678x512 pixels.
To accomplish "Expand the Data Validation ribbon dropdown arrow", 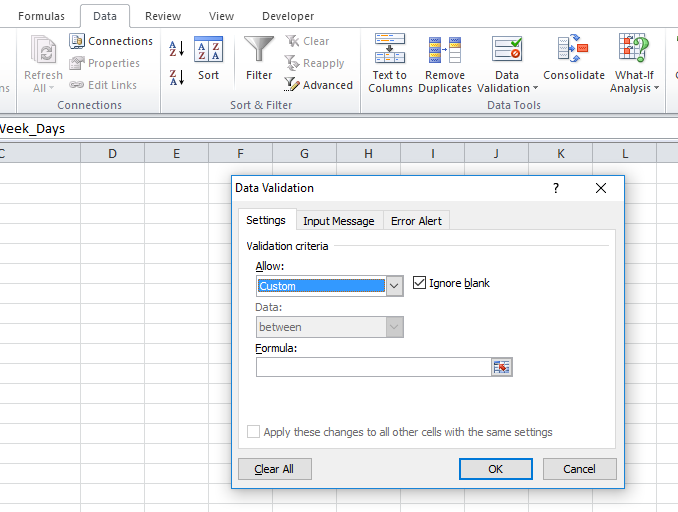I will (x=535, y=88).
